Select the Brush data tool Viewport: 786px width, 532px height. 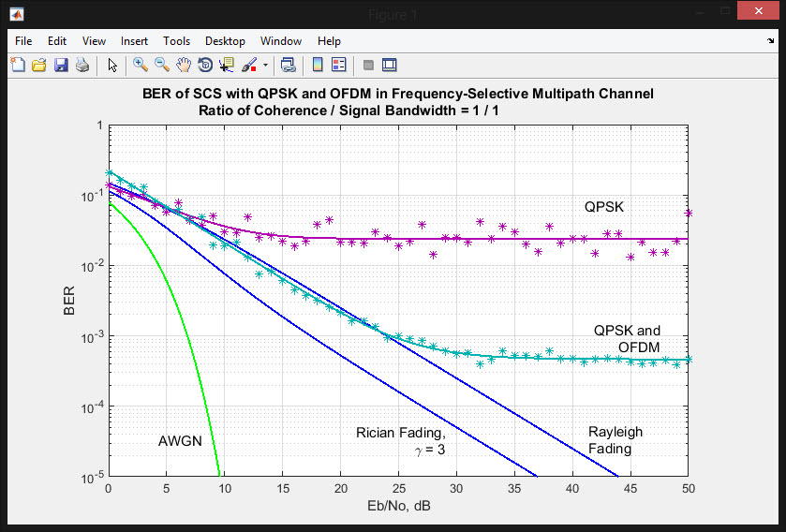coord(249,65)
